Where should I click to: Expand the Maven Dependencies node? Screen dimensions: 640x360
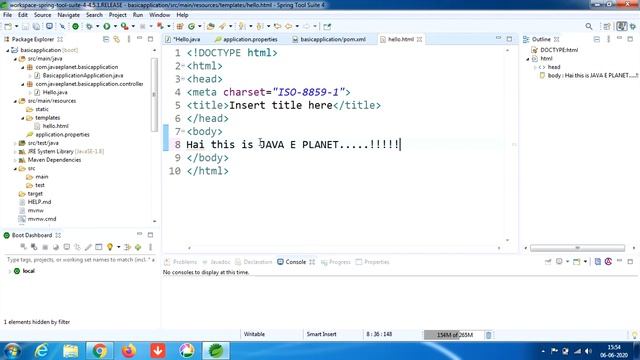click(15, 160)
